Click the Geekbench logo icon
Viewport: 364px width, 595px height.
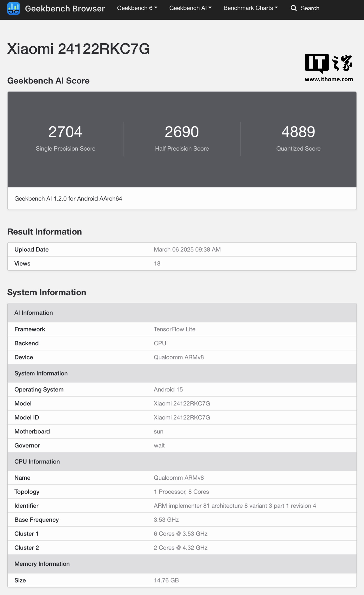13,8
